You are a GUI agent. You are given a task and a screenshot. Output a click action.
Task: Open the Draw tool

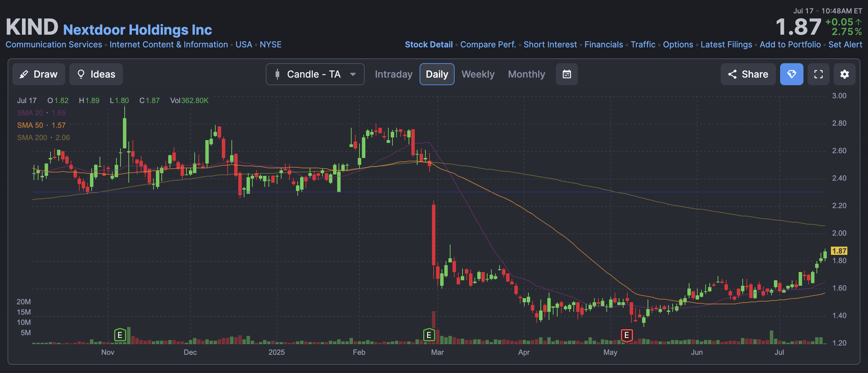click(x=38, y=74)
